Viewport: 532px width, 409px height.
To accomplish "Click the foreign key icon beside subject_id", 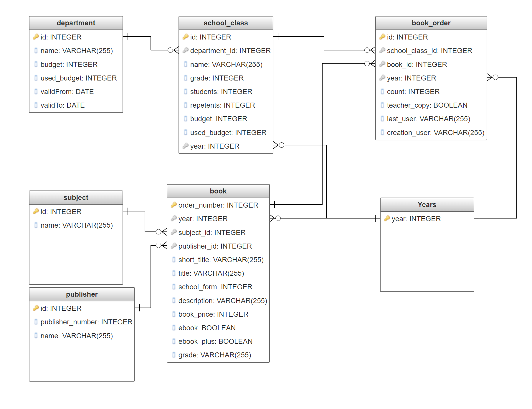I will (174, 232).
